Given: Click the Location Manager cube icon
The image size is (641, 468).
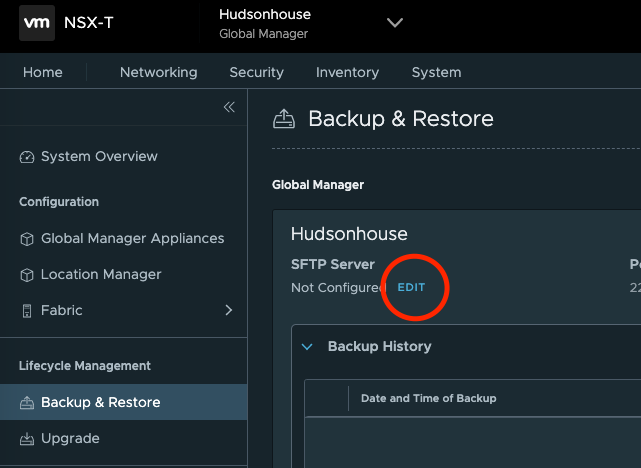Looking at the screenshot, I should pyautogui.click(x=27, y=275).
